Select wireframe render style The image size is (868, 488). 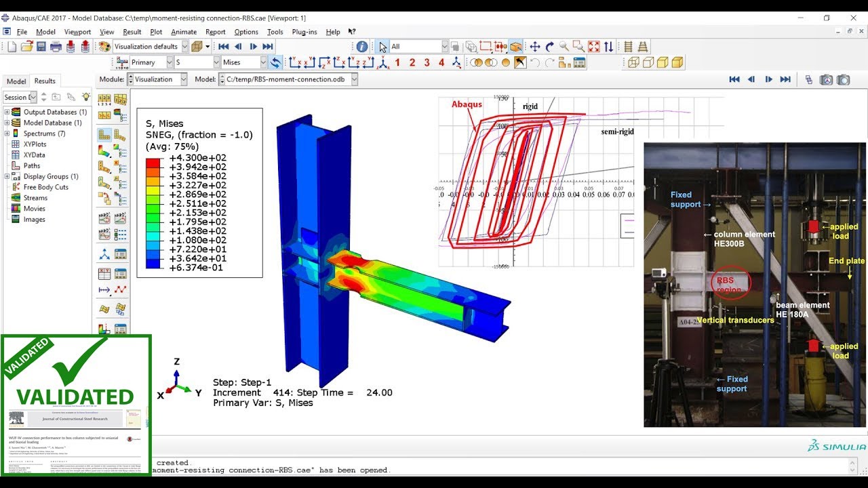pos(633,62)
